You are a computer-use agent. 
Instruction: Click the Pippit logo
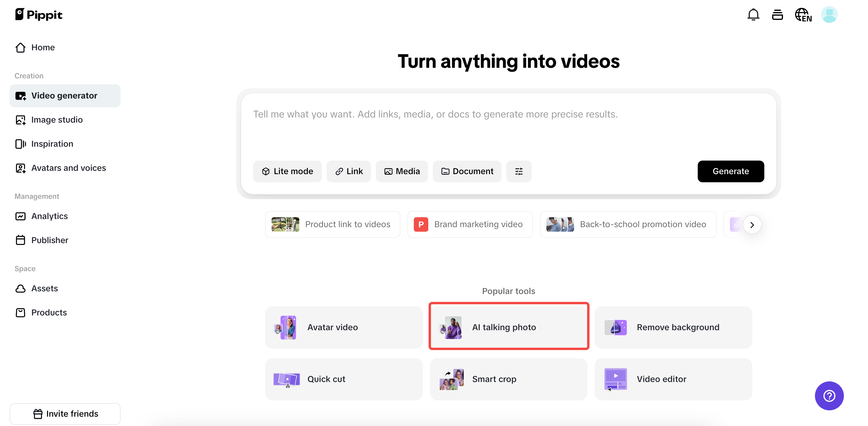pos(38,14)
